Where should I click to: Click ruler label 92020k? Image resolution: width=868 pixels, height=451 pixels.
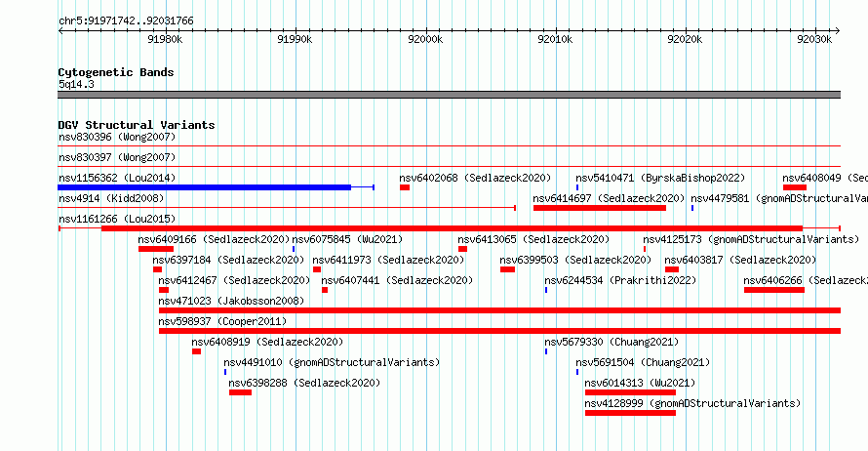685,39
